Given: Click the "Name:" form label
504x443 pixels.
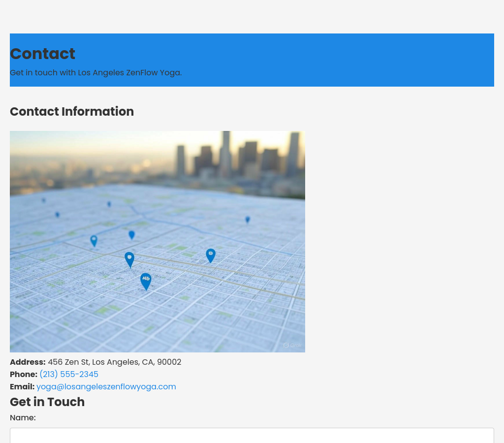Looking at the screenshot, I should pyautogui.click(x=23, y=417).
